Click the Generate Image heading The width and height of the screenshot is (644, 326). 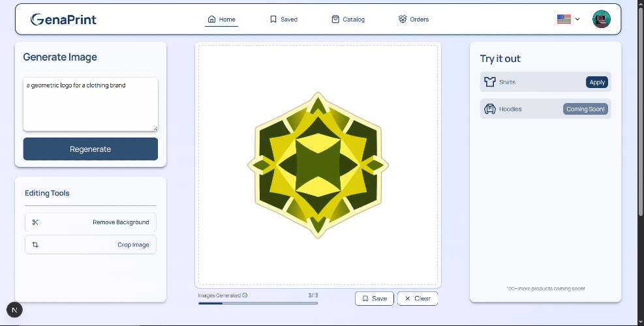point(60,57)
